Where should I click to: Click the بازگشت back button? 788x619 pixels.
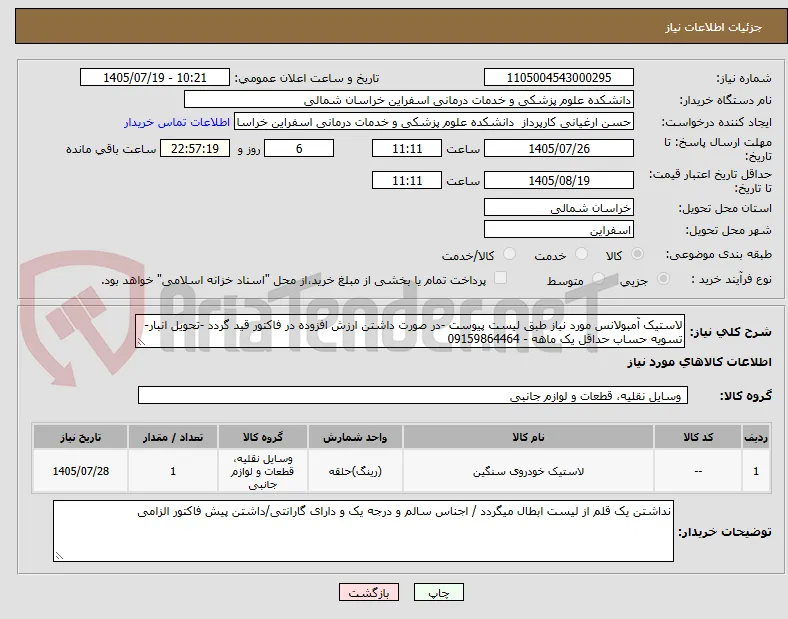click(369, 592)
